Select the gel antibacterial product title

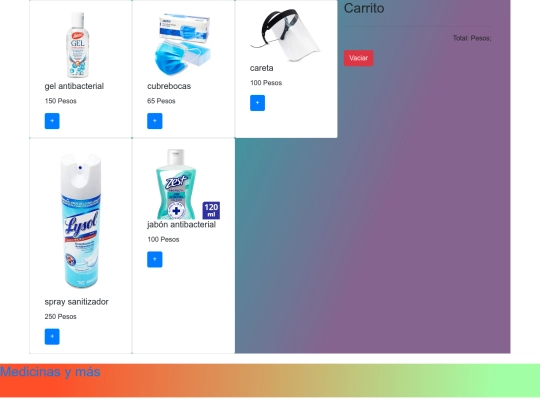pos(74,86)
